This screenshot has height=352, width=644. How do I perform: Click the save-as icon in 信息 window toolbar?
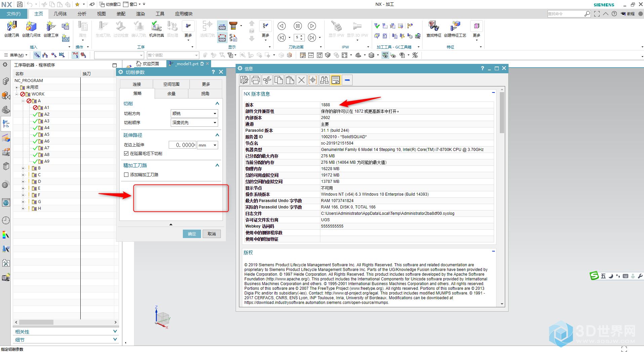(x=244, y=80)
